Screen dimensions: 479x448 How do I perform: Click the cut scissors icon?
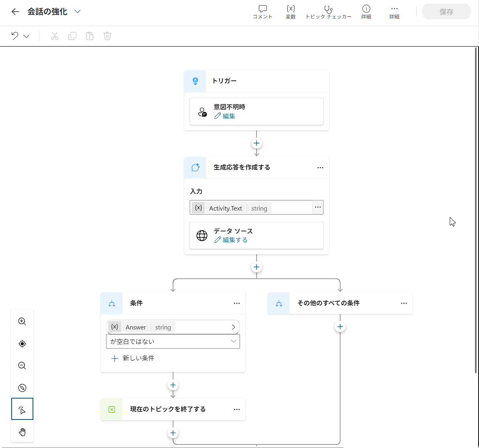[55, 36]
